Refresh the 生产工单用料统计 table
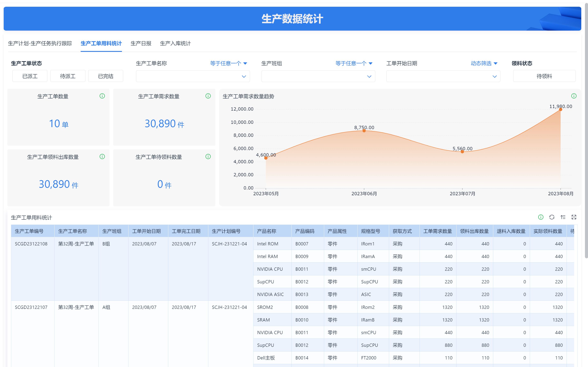The image size is (588, 367). click(552, 217)
